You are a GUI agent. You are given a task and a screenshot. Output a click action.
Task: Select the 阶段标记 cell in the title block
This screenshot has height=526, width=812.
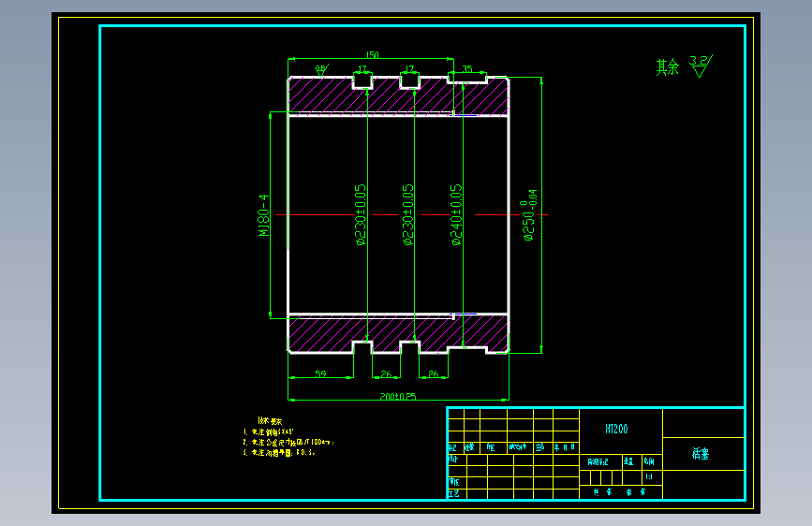(598, 461)
